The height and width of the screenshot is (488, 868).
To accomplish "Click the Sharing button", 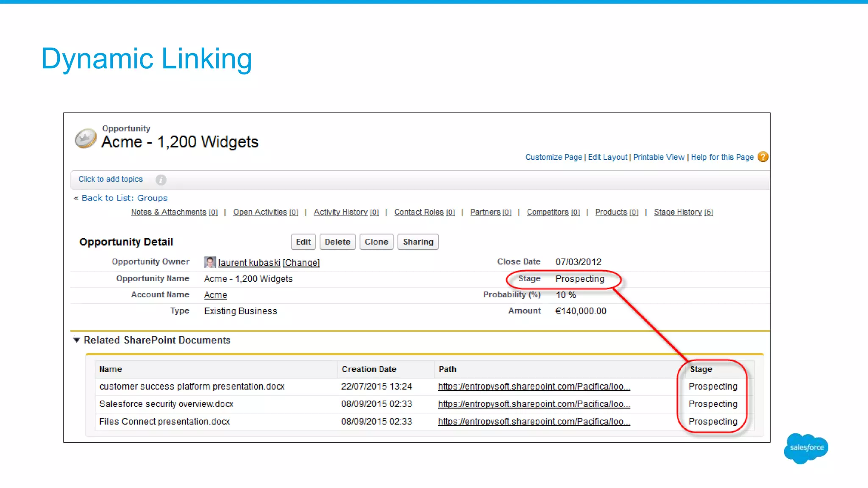I will [418, 242].
